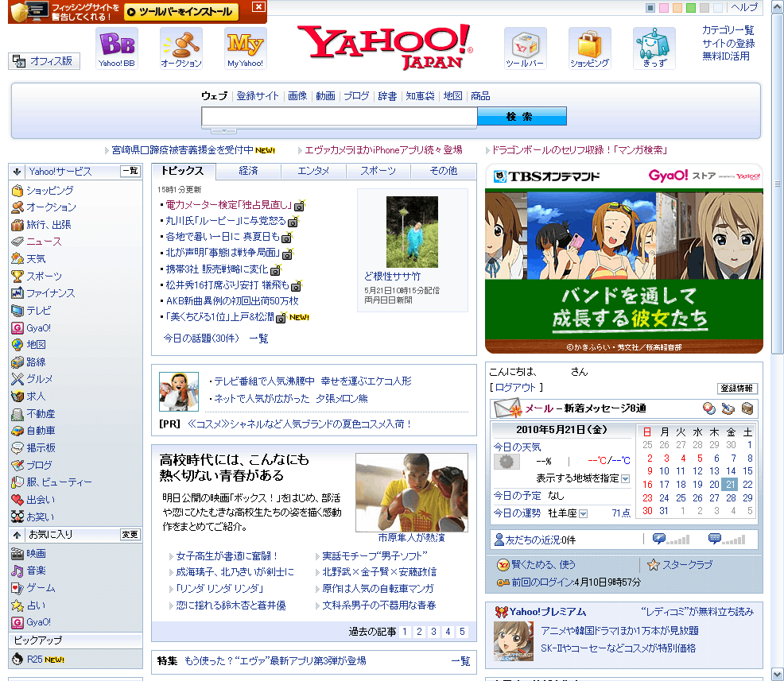
Task: Open Yahoo! BB from its icon
Action: point(115,44)
